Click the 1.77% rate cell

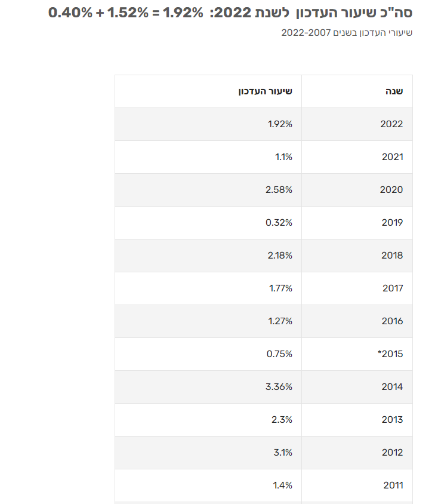280,288
